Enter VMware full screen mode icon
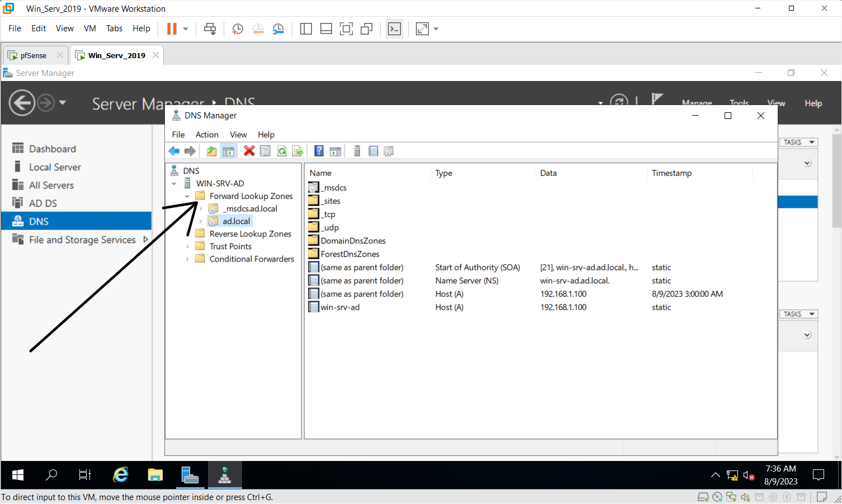 [x=346, y=28]
